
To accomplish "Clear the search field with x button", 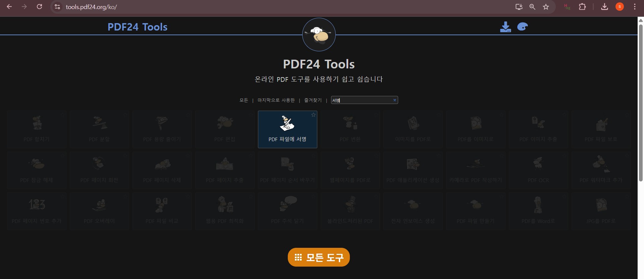I will click(395, 100).
